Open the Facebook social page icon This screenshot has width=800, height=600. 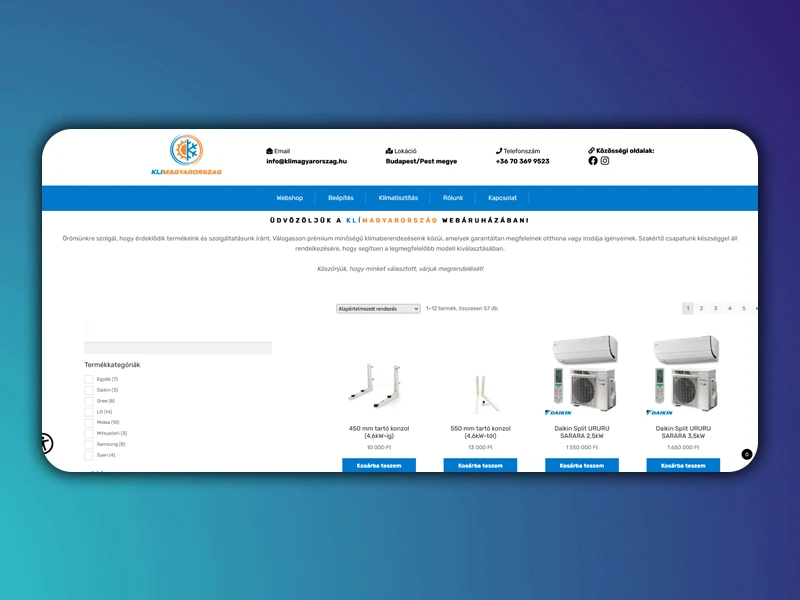593,161
